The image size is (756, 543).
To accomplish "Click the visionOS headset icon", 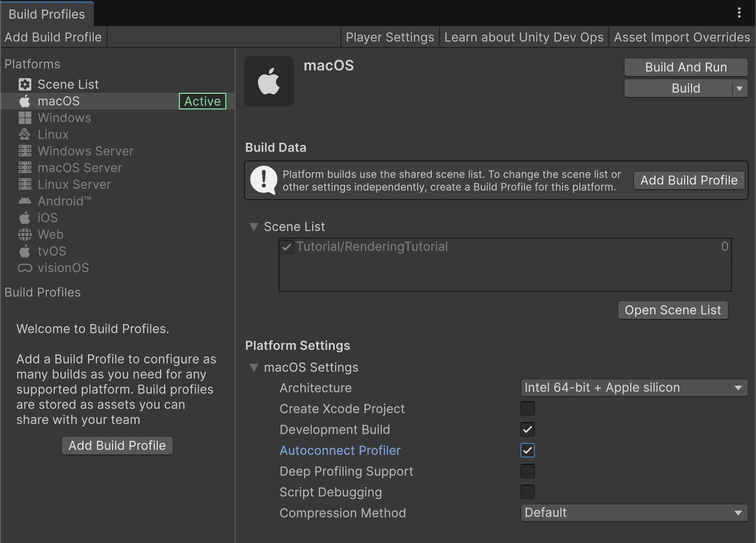I will 25,268.
